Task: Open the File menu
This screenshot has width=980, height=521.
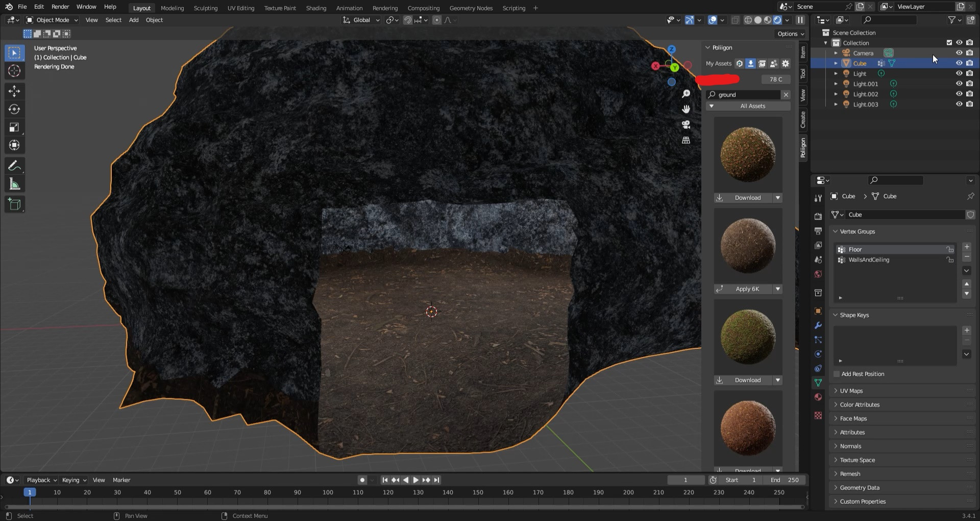Action: (x=22, y=7)
